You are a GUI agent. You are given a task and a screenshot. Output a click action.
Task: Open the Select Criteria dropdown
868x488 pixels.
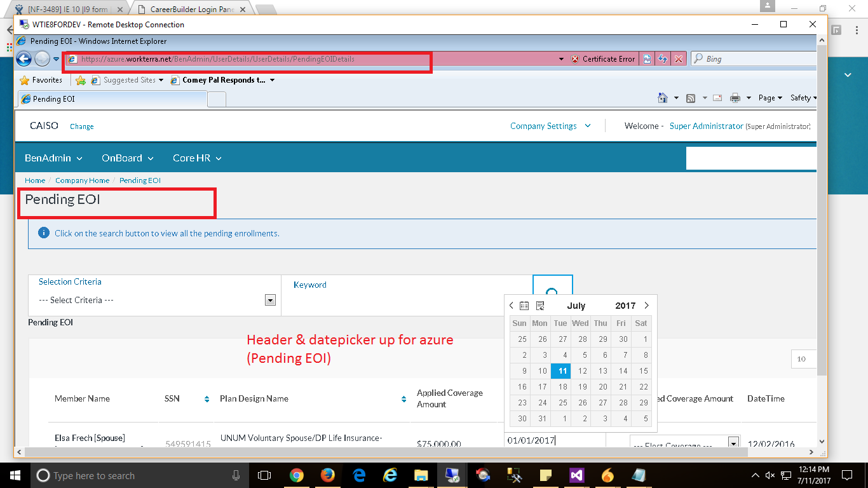pyautogui.click(x=270, y=300)
